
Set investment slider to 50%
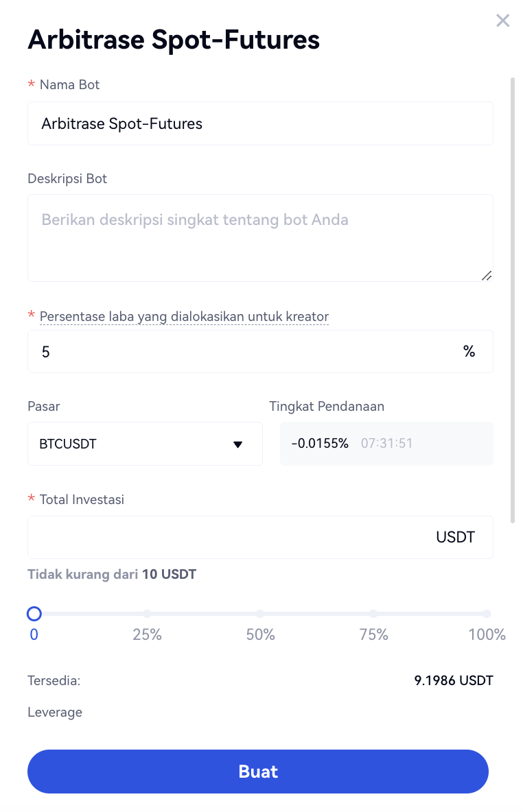pos(260,614)
